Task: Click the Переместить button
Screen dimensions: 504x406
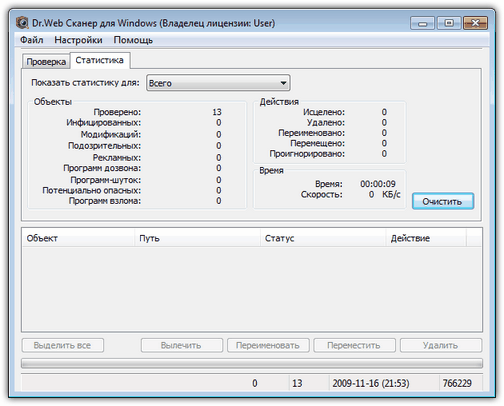Action: [354, 345]
